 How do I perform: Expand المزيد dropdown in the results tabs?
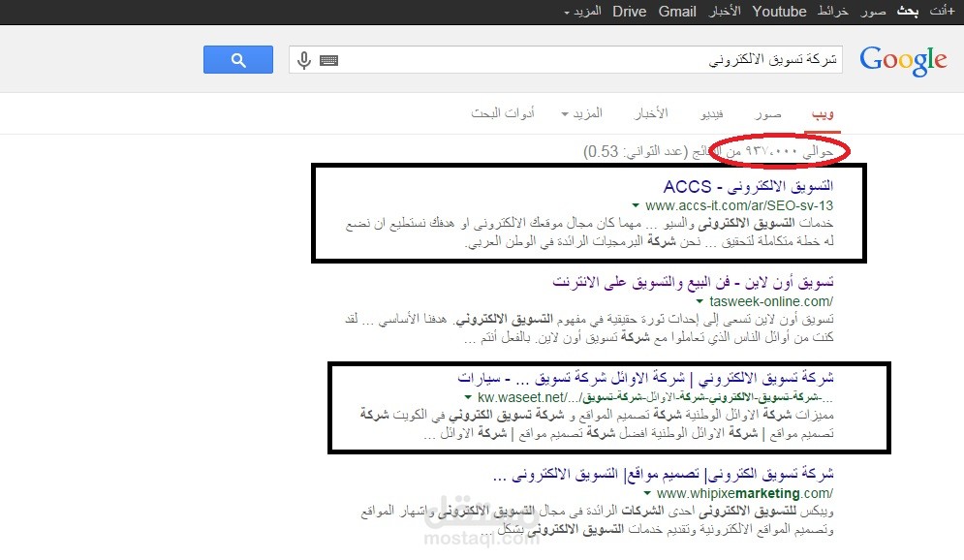[x=581, y=113]
